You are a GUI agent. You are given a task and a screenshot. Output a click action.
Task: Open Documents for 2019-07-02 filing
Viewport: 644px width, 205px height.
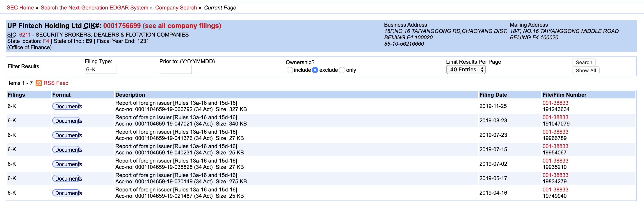tap(67, 164)
